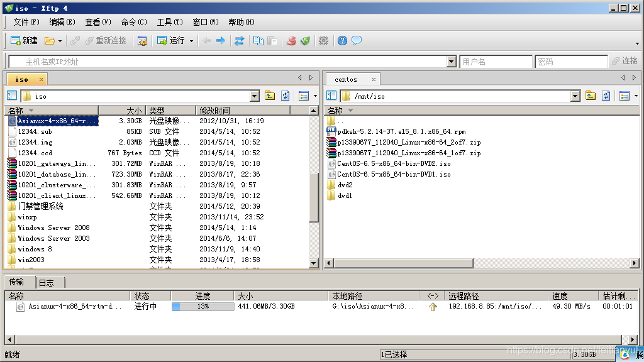This screenshot has height=362, width=644.
Task: Select the Asianux transfer row in queue
Action: coord(321,307)
